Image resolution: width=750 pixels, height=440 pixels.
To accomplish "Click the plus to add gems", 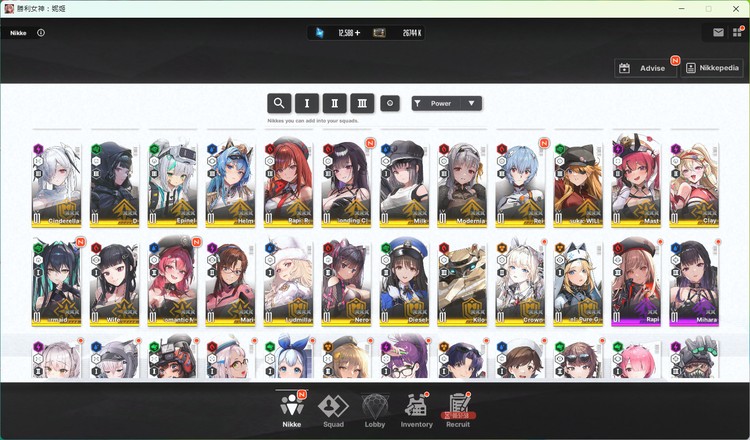I will [x=358, y=33].
